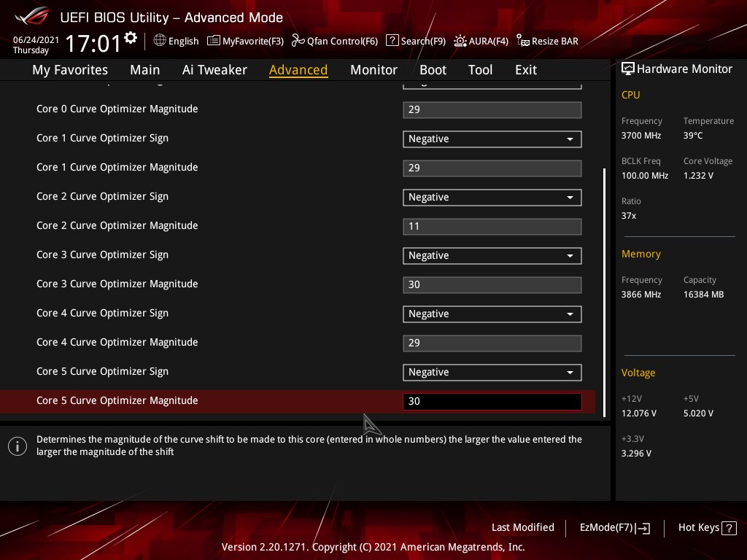Click memory capacity 16384 MB value
The height and width of the screenshot is (560, 747).
704,295
